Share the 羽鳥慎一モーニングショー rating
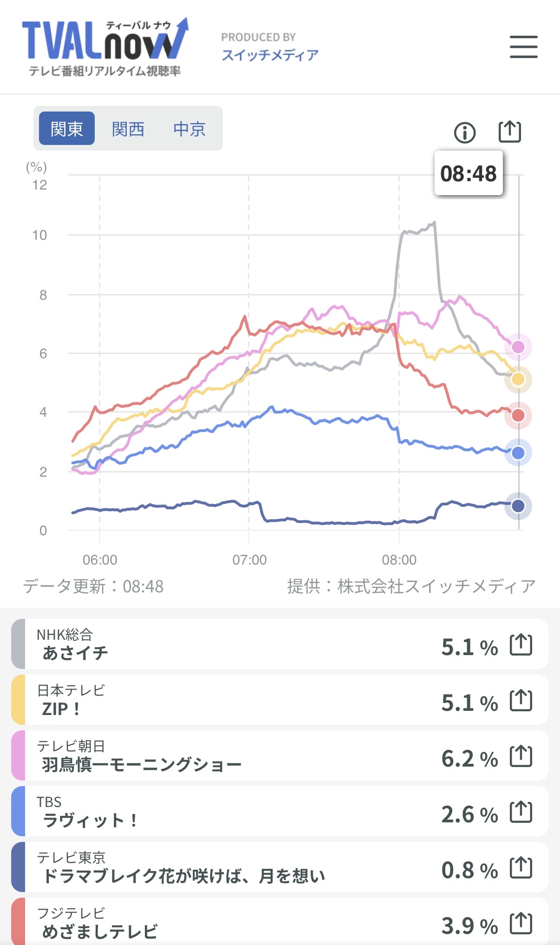Screen dimensions: 560x945 point(521,756)
